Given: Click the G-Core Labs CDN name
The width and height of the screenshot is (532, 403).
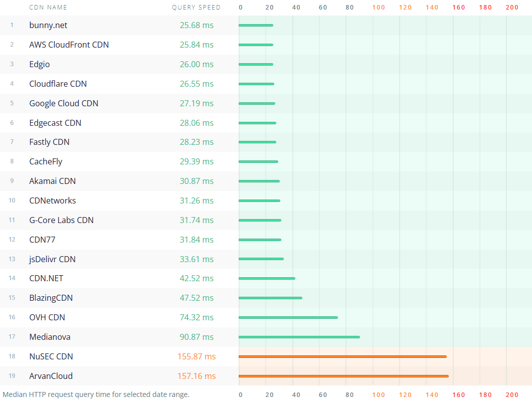Looking at the screenshot, I should coord(61,220).
